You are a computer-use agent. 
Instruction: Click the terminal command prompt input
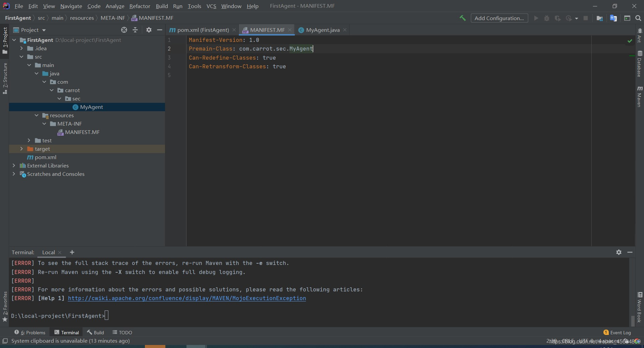tap(107, 316)
